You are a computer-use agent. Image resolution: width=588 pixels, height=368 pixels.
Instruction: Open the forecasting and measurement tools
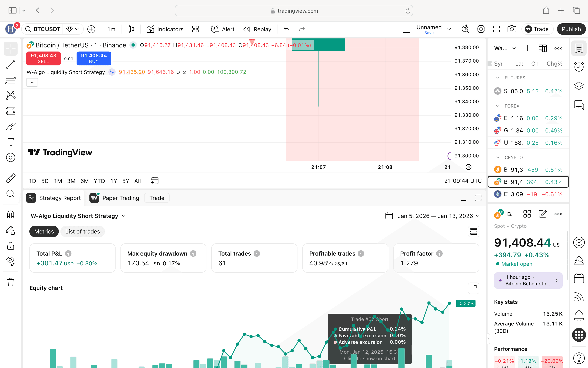[10, 111]
